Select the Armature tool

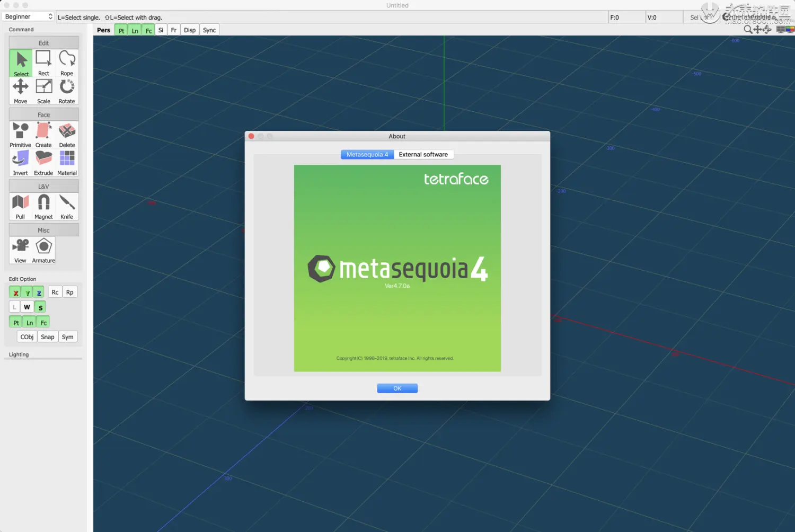pyautogui.click(x=43, y=251)
